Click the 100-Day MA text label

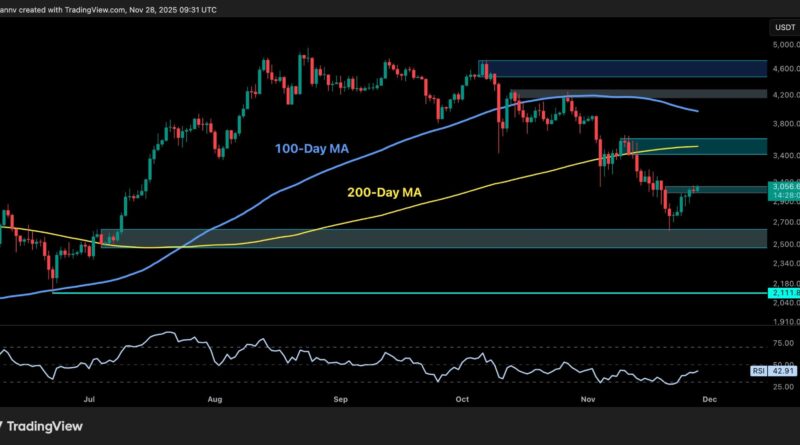314,148
